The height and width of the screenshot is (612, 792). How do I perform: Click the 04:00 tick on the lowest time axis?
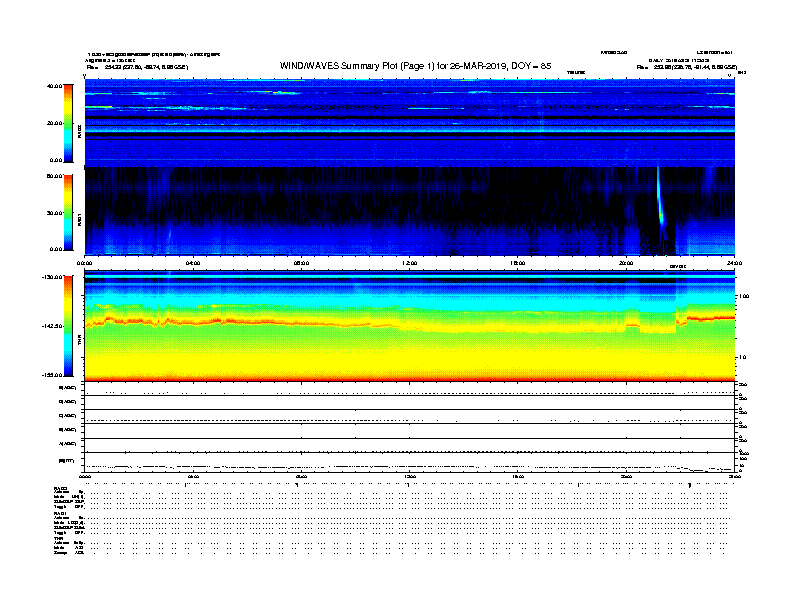193,476
